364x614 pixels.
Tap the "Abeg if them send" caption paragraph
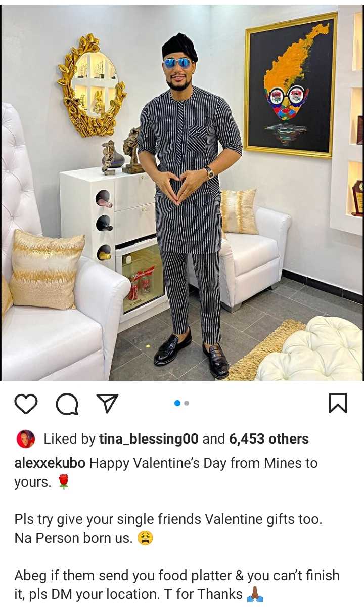point(177,585)
